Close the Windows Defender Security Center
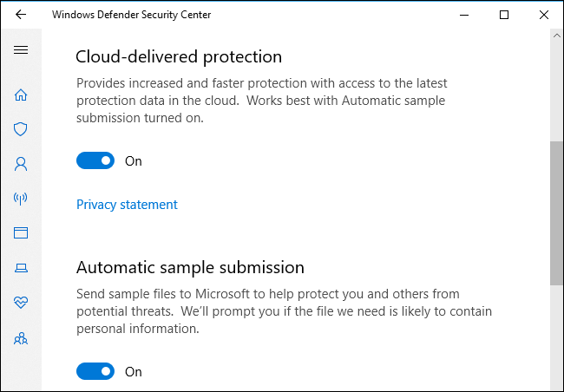The image size is (564, 392). (544, 15)
